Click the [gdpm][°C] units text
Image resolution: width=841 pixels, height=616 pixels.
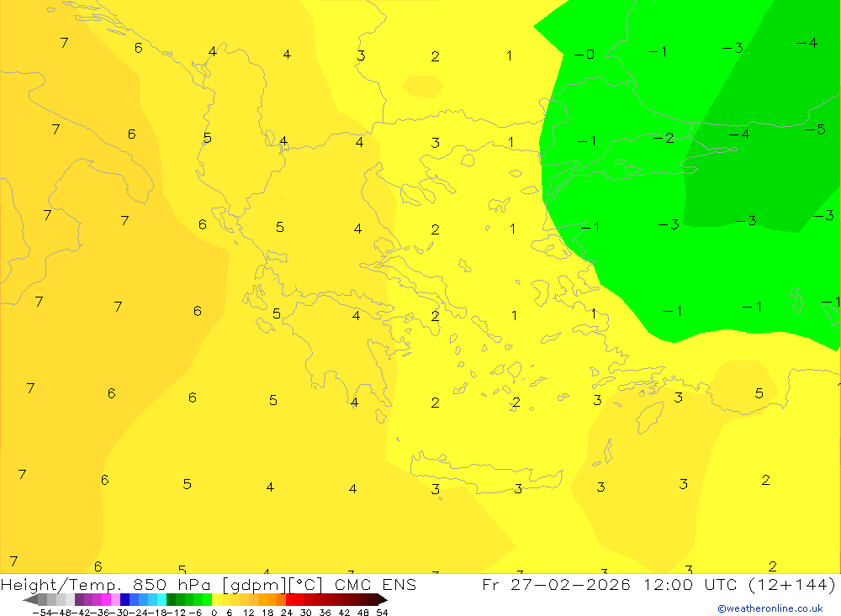point(272,585)
